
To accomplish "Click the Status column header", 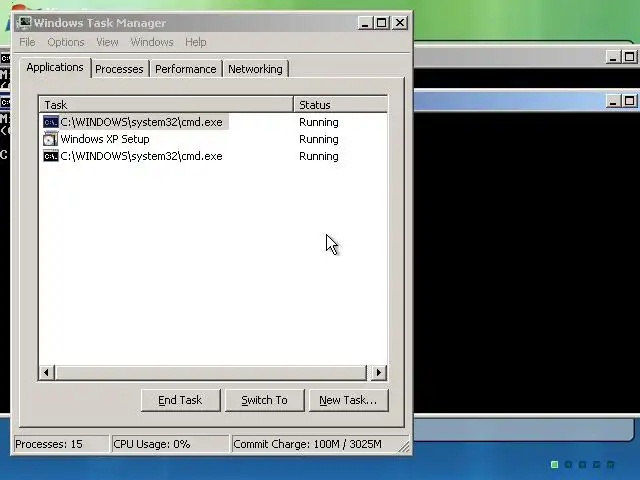I will click(x=341, y=105).
